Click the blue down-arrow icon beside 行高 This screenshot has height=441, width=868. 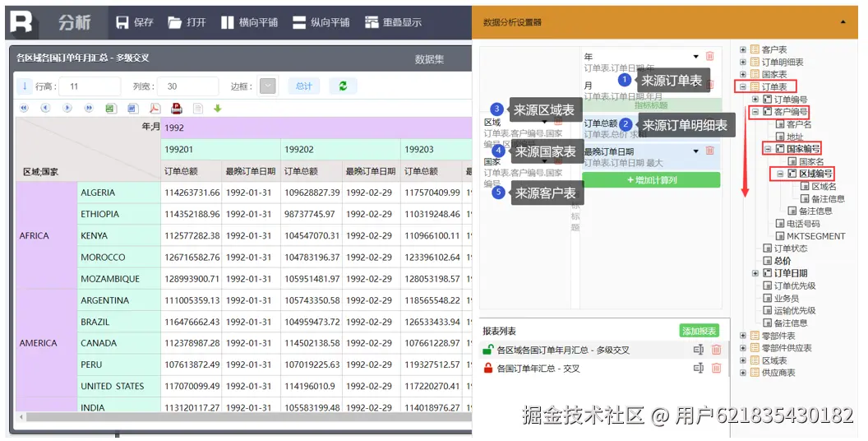pyautogui.click(x=25, y=86)
